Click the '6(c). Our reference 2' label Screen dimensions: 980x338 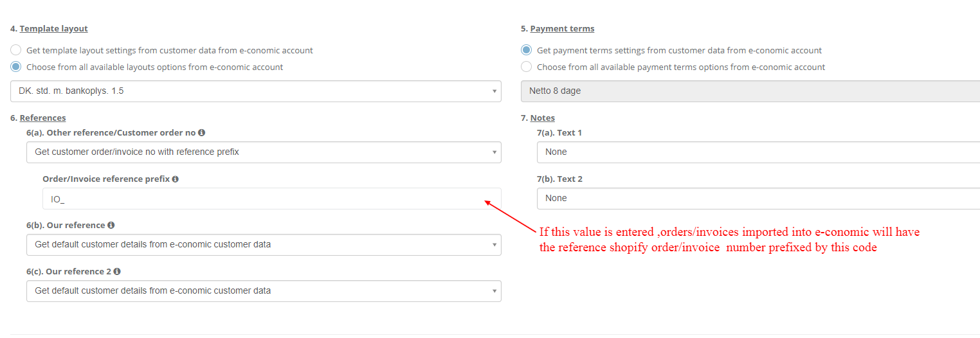[x=69, y=272]
